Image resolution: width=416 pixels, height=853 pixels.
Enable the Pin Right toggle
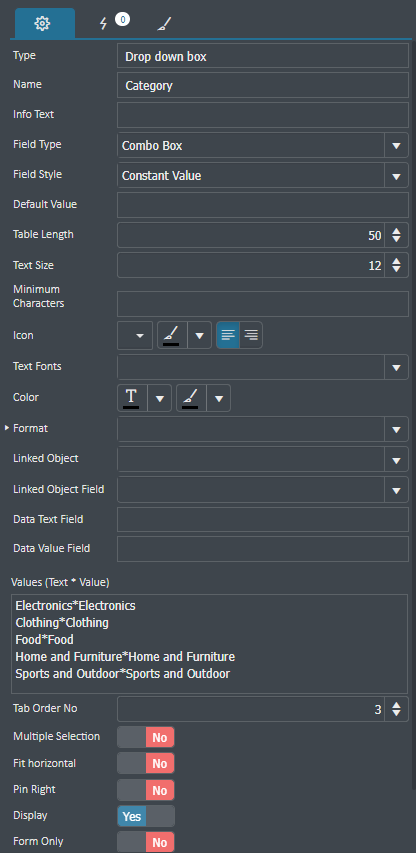click(146, 790)
